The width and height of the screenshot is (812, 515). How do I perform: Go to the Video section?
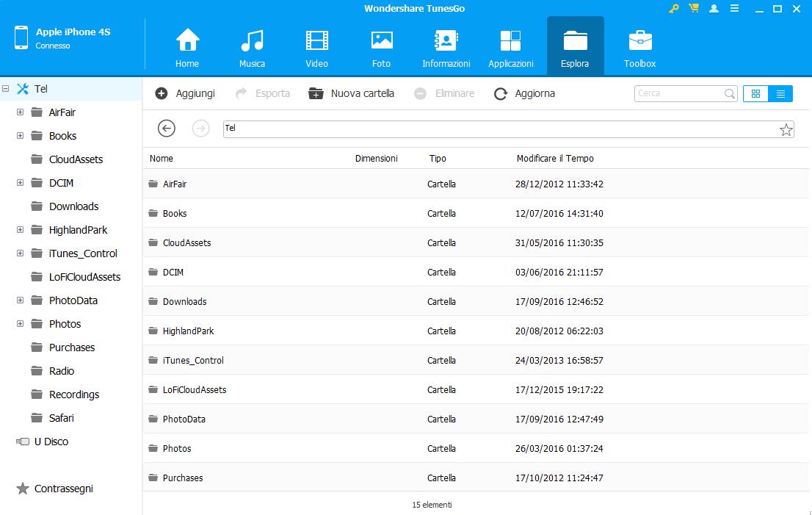pos(317,47)
